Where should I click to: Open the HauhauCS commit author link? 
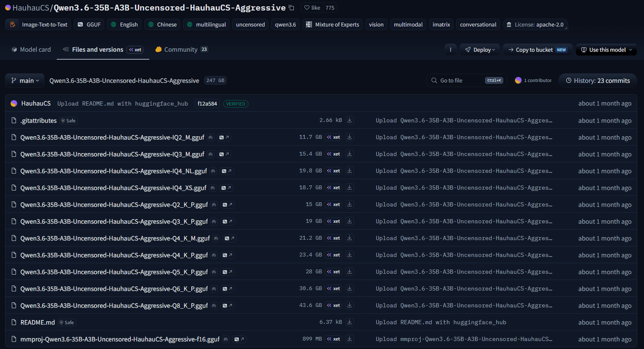click(36, 103)
